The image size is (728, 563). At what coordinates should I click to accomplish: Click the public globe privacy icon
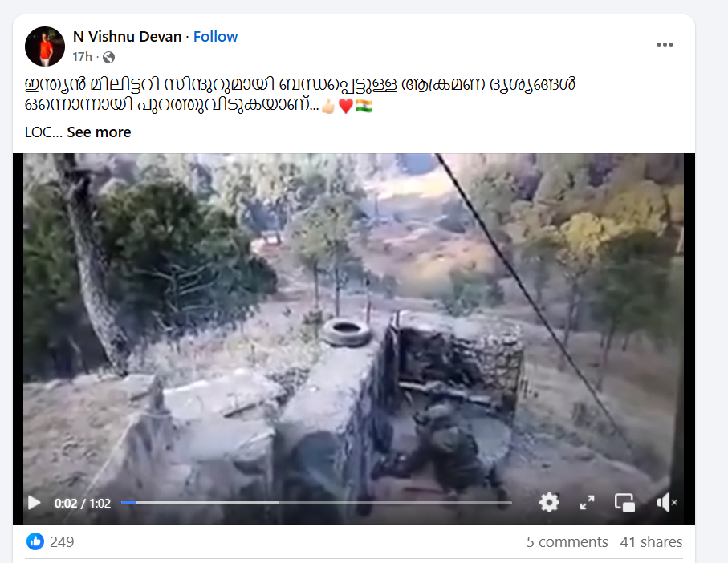tap(108, 57)
